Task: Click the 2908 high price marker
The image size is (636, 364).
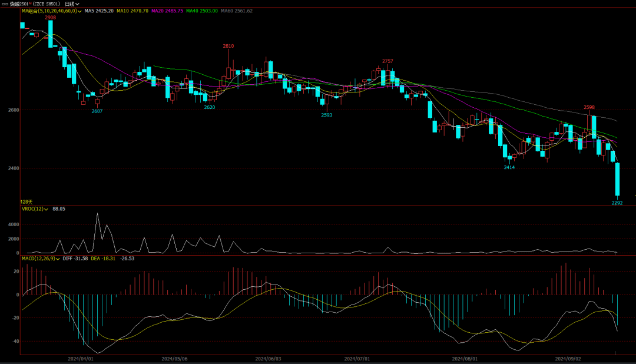Action: (x=51, y=18)
